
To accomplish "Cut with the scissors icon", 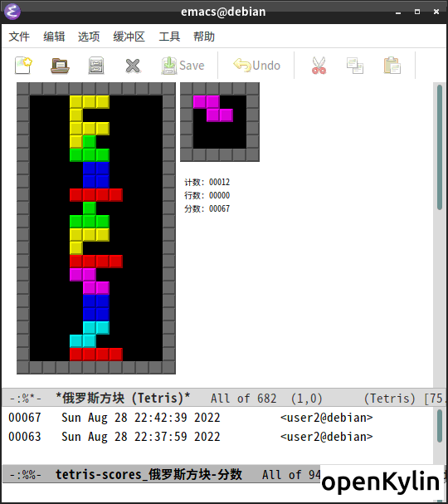I will tap(319, 66).
